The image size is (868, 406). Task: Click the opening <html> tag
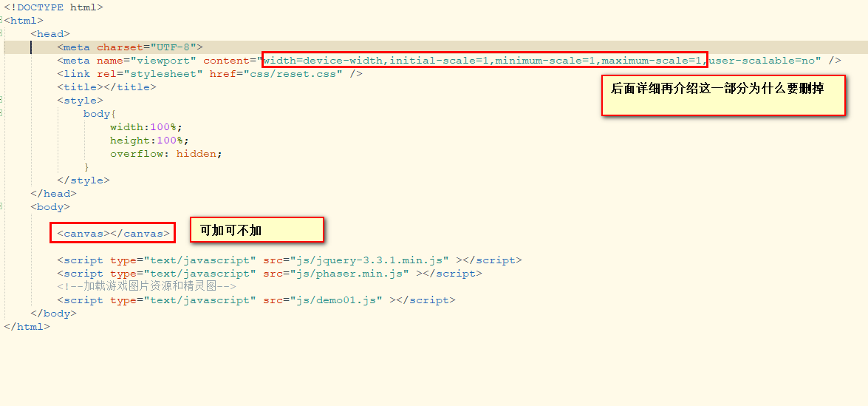coord(23,21)
